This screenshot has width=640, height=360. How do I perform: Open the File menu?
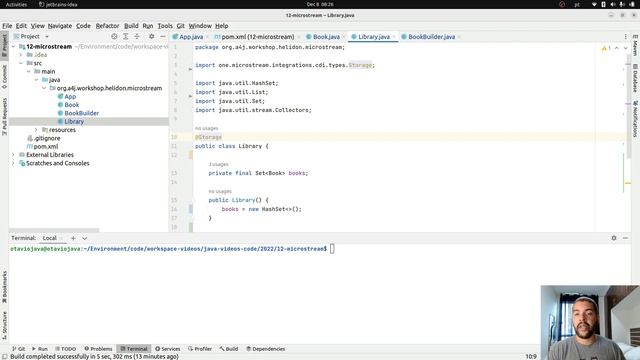(x=7, y=26)
